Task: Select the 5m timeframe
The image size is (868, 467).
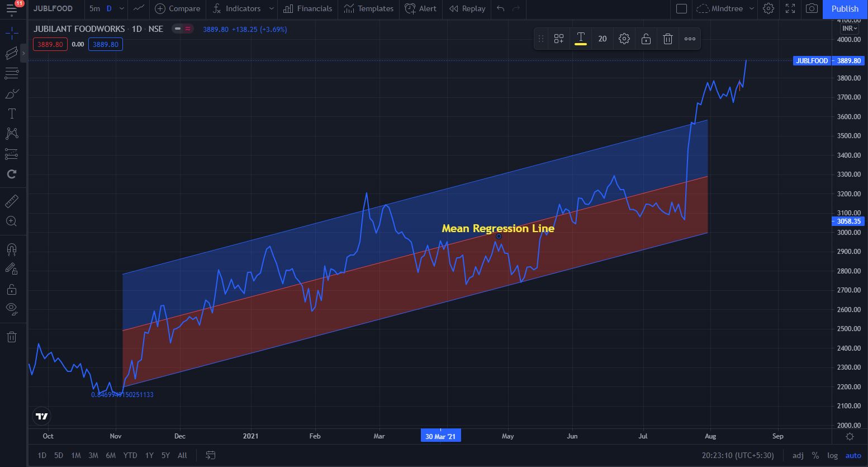Action: click(94, 8)
